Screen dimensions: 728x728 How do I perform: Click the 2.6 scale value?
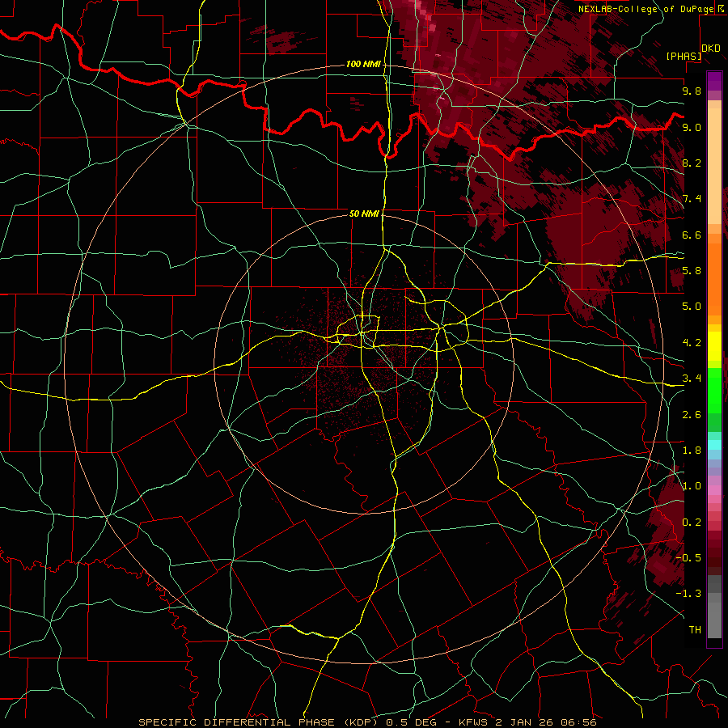pyautogui.click(x=692, y=414)
